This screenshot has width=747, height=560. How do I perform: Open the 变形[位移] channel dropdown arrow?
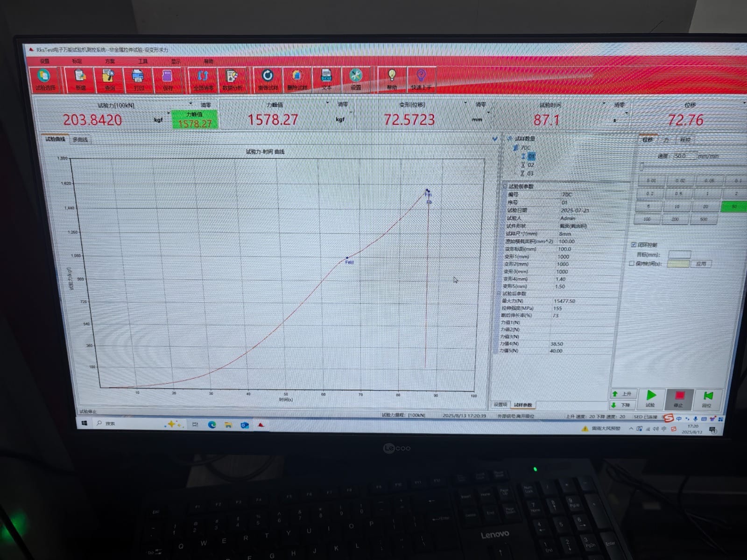pos(465,103)
